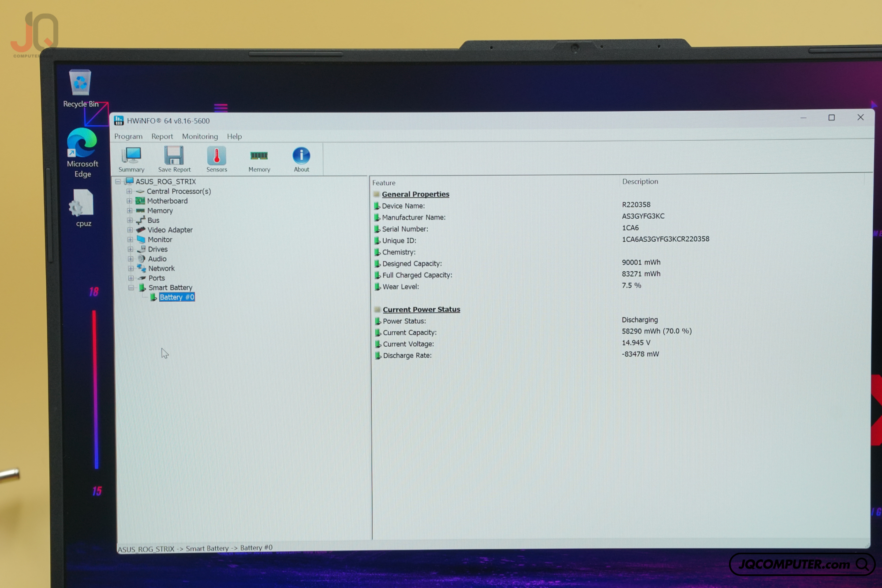
Task: Select the Current Voltage 14.945 V value
Action: click(636, 343)
